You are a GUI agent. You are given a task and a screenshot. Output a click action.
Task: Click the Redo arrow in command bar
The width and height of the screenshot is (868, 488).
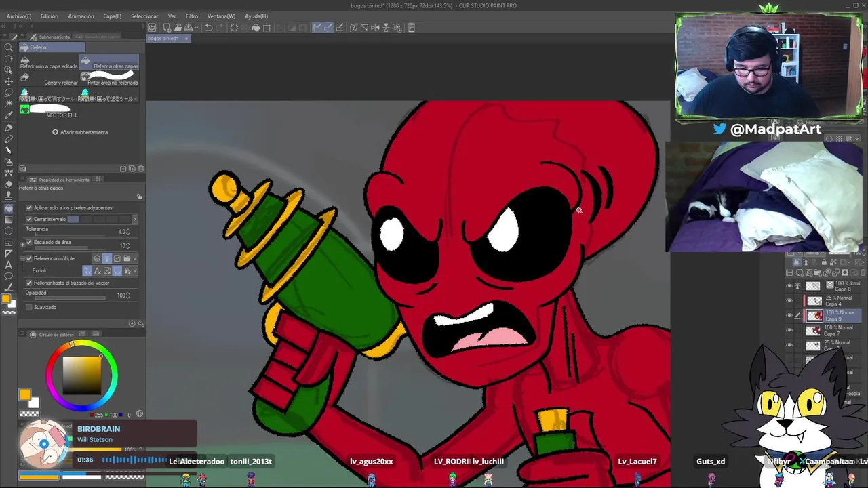click(x=220, y=28)
